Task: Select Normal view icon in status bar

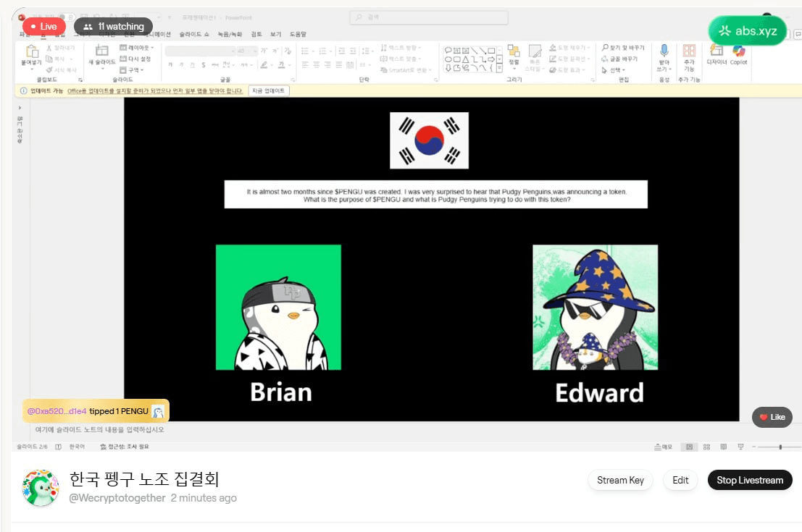Action: [690, 447]
